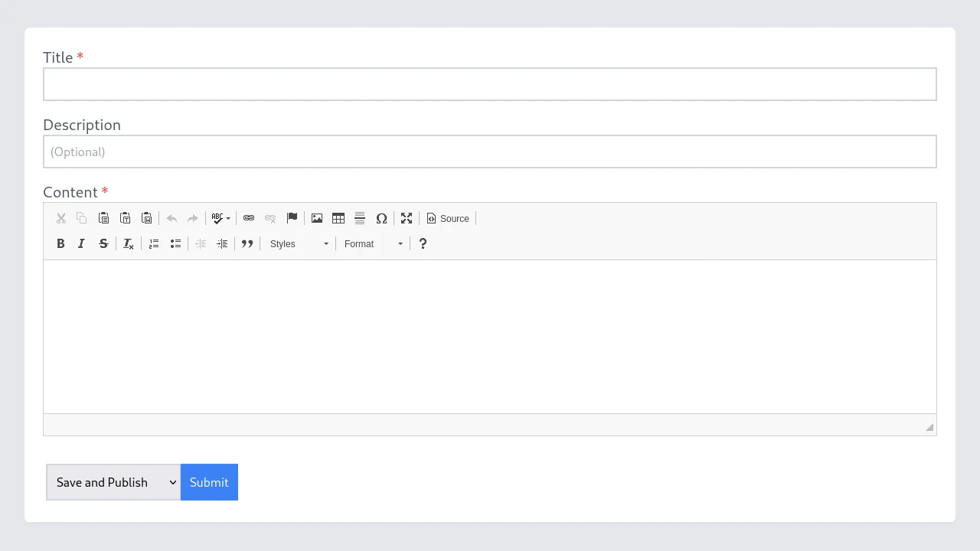Paste from Word
Viewport: 980px width, 551px height.
click(x=147, y=218)
